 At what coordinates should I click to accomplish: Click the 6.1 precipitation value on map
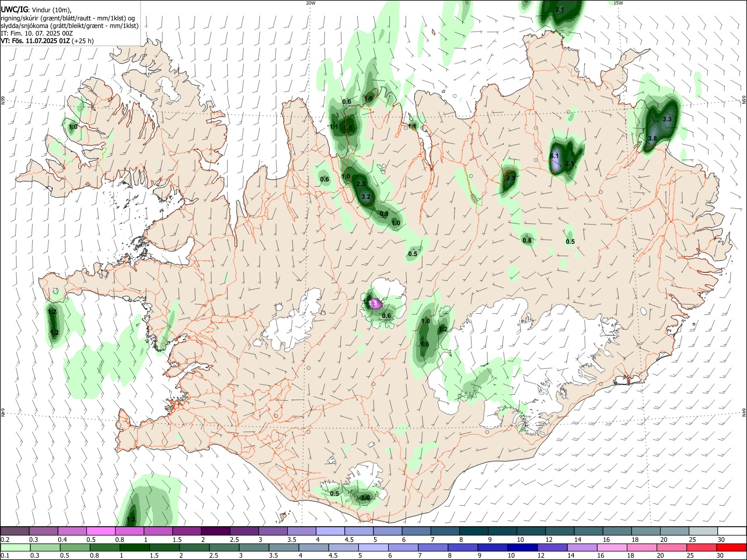tap(554, 156)
